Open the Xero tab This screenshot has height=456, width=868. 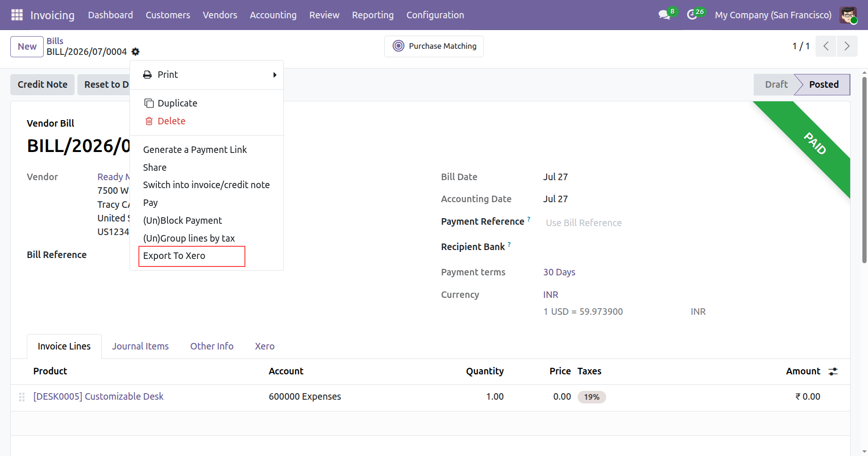pyautogui.click(x=265, y=346)
